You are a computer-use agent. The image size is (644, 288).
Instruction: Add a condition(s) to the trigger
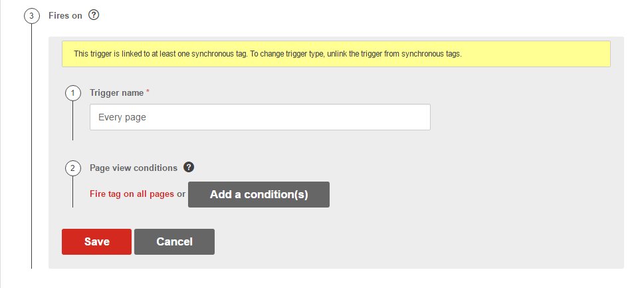pos(259,194)
